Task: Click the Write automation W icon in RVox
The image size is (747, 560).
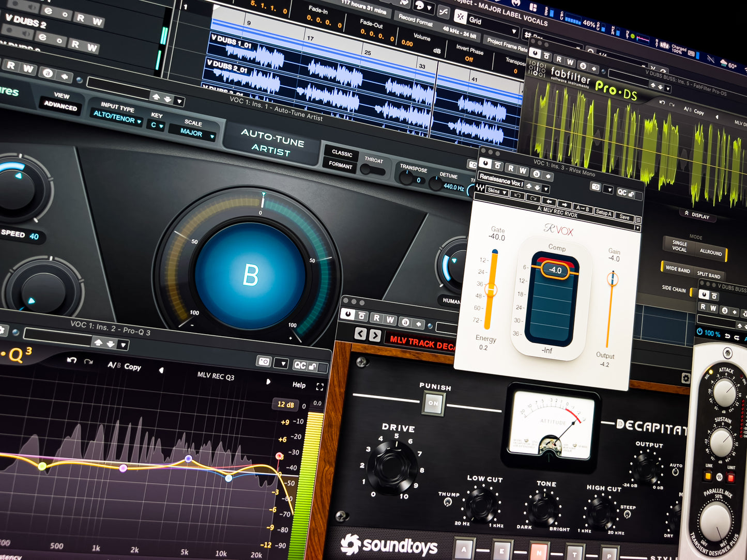Action: [x=523, y=170]
